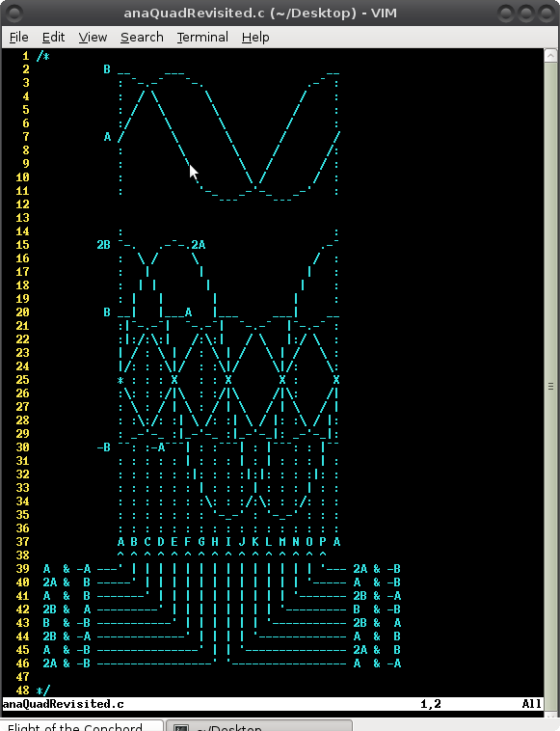This screenshot has width=560, height=731.
Task: Click the window menu button in title bar
Action: (x=14, y=14)
